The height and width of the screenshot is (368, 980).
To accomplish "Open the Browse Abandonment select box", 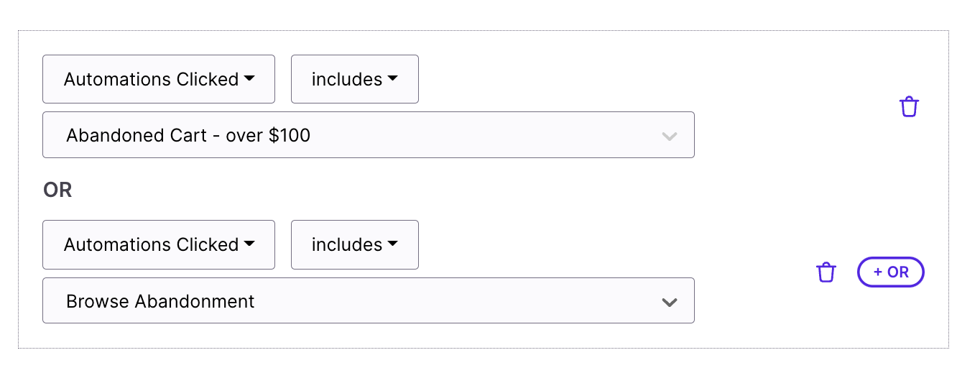I will point(369,300).
